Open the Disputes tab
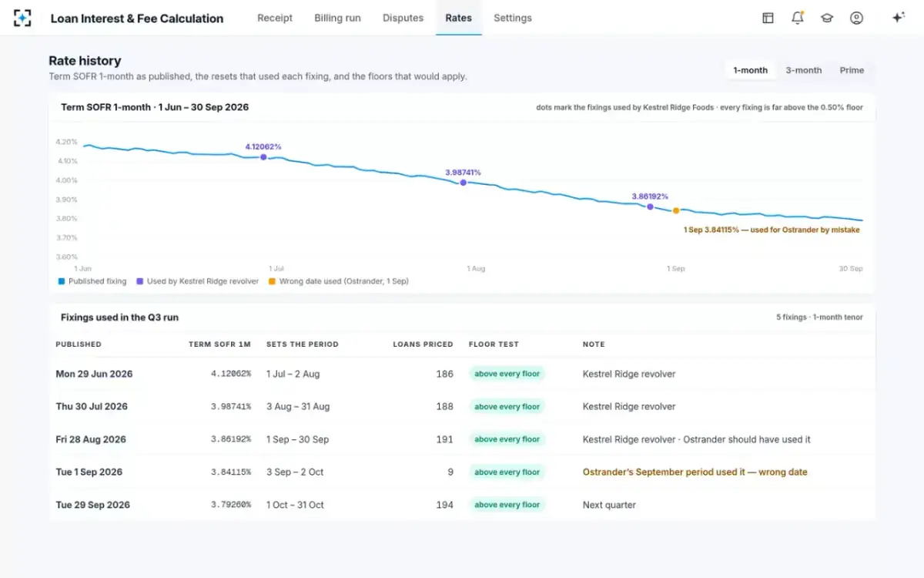The height and width of the screenshot is (578, 924). [403, 18]
